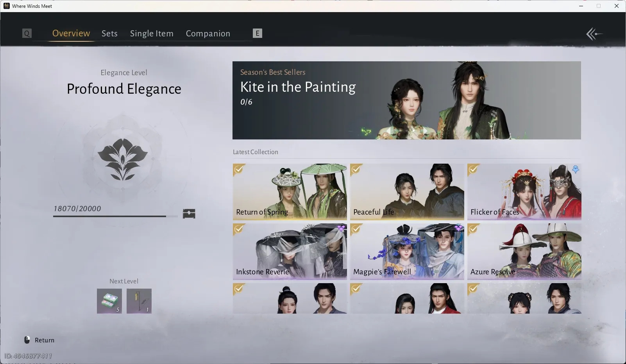Select the Peaceful Life outfit card
Screen dimensions: 626x364
tap(407, 192)
